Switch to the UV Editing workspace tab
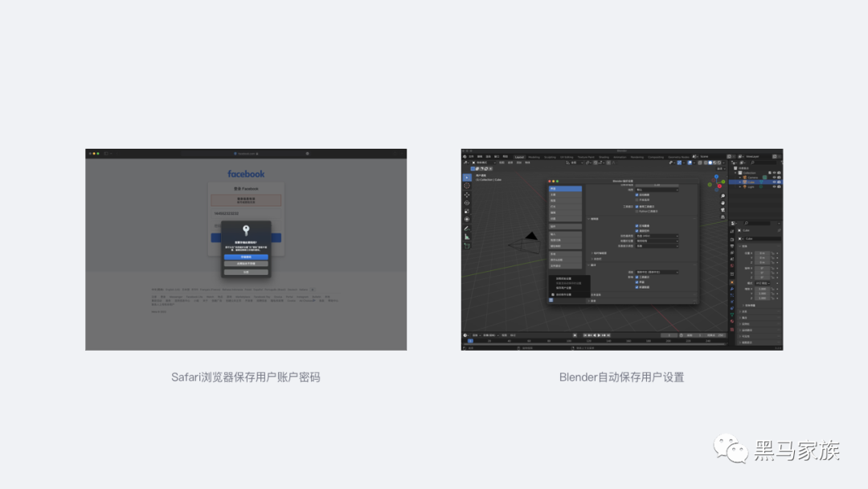This screenshot has width=868, height=489. pyautogui.click(x=567, y=158)
